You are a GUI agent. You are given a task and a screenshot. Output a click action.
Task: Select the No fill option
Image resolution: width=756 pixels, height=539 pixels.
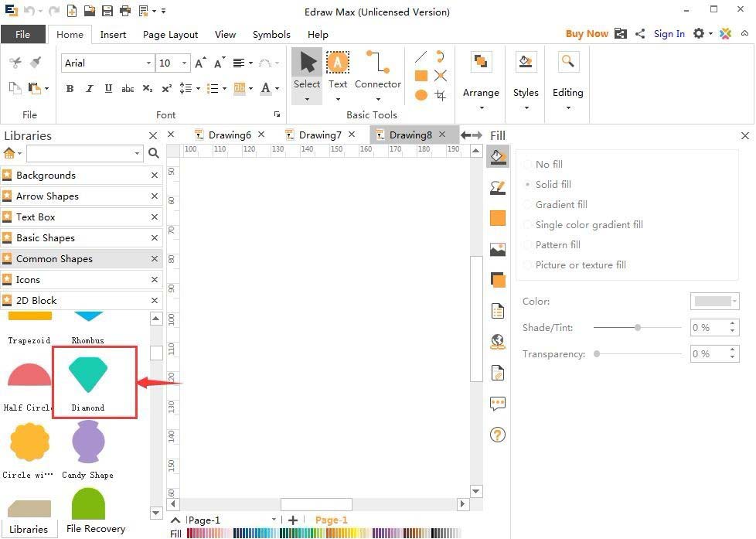pyautogui.click(x=543, y=165)
